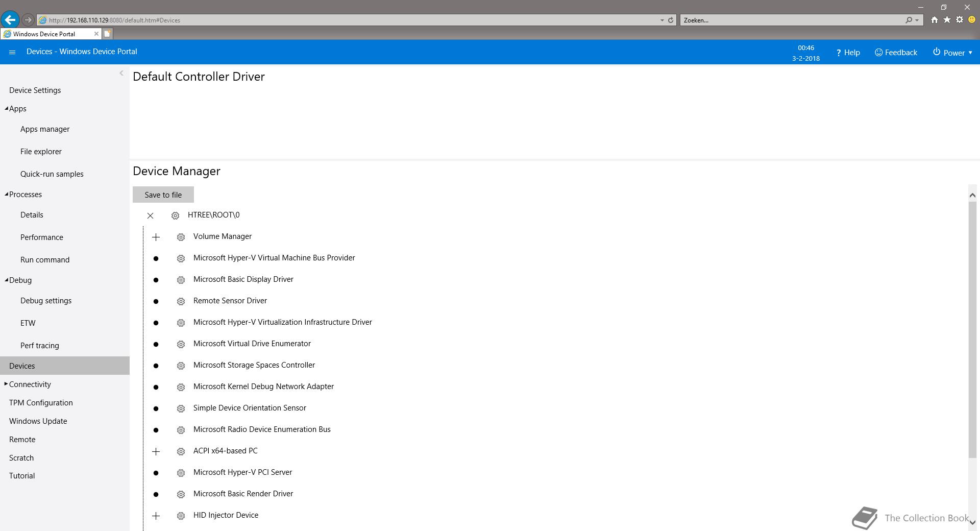
Task: Click gear icon for Kernel Debug Network Adapter
Action: click(181, 387)
